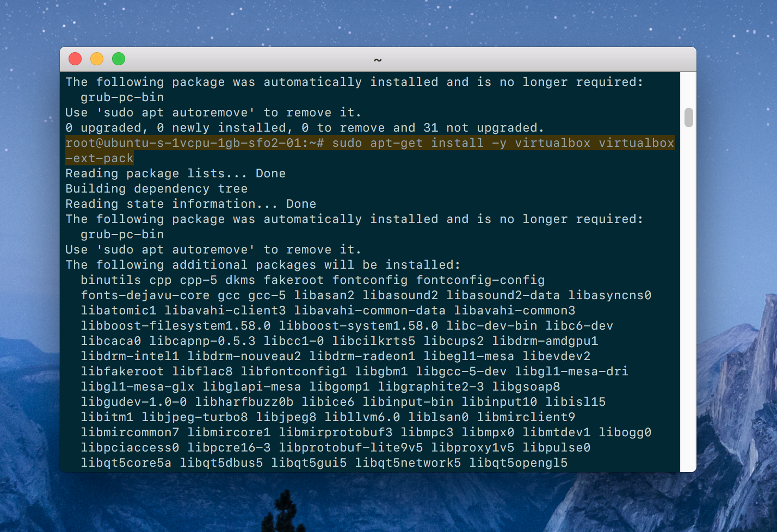Click 'libllvm6.0' package name

coord(362,417)
